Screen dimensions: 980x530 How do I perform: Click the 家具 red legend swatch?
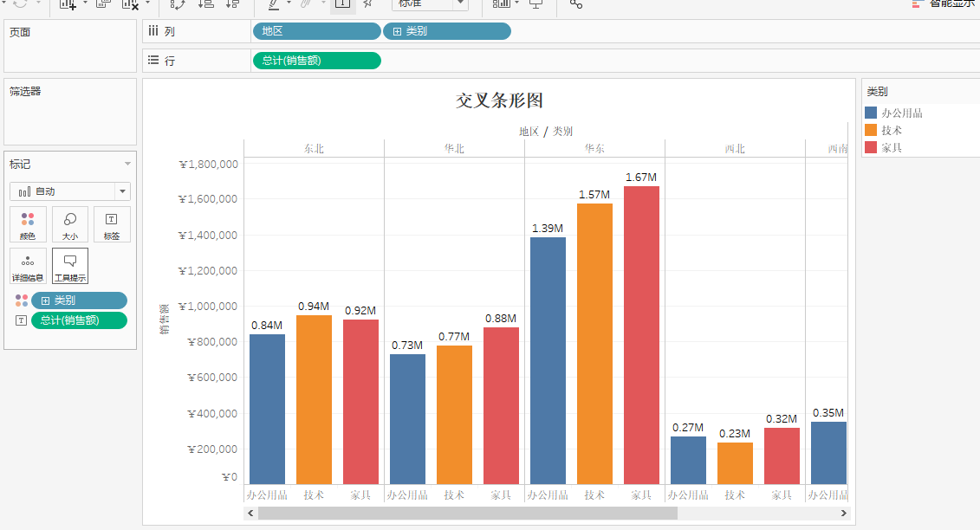pos(871,147)
